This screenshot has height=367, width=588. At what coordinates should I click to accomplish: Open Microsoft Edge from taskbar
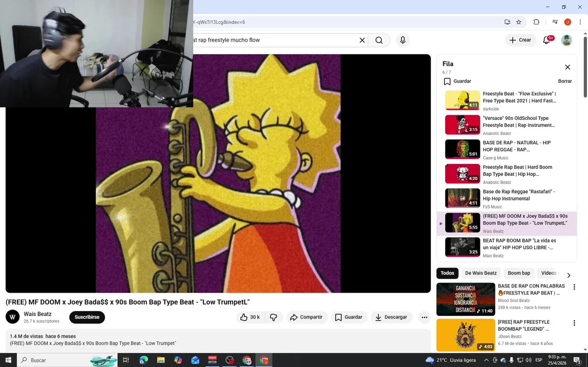[x=144, y=360]
